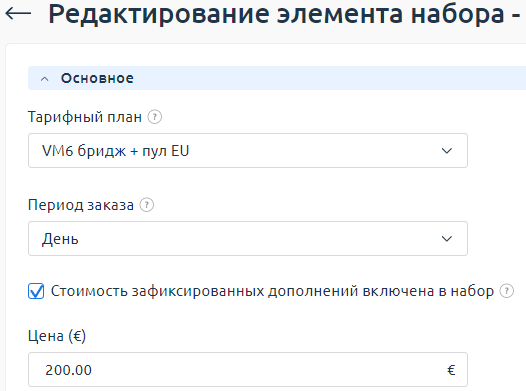This screenshot has width=526, height=391.
Task: Open Период заказа dropdown with its arrow
Action: point(446,239)
